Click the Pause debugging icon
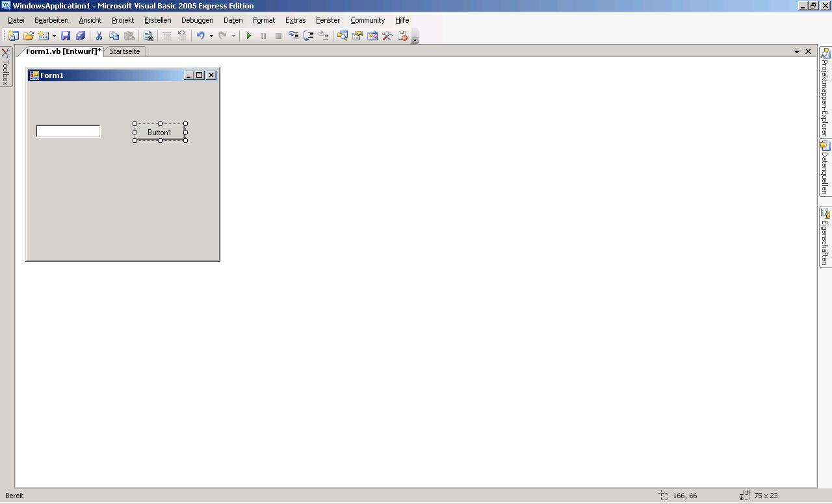 263,36
